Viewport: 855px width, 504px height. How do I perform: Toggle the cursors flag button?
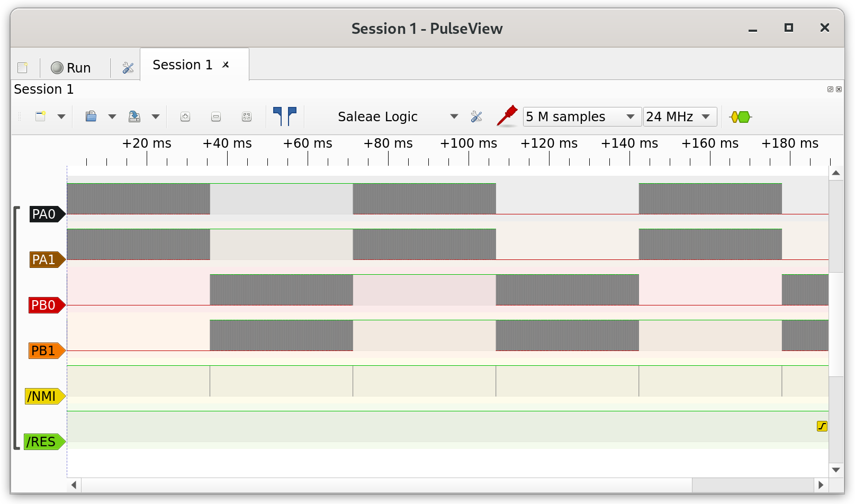pyautogui.click(x=285, y=116)
